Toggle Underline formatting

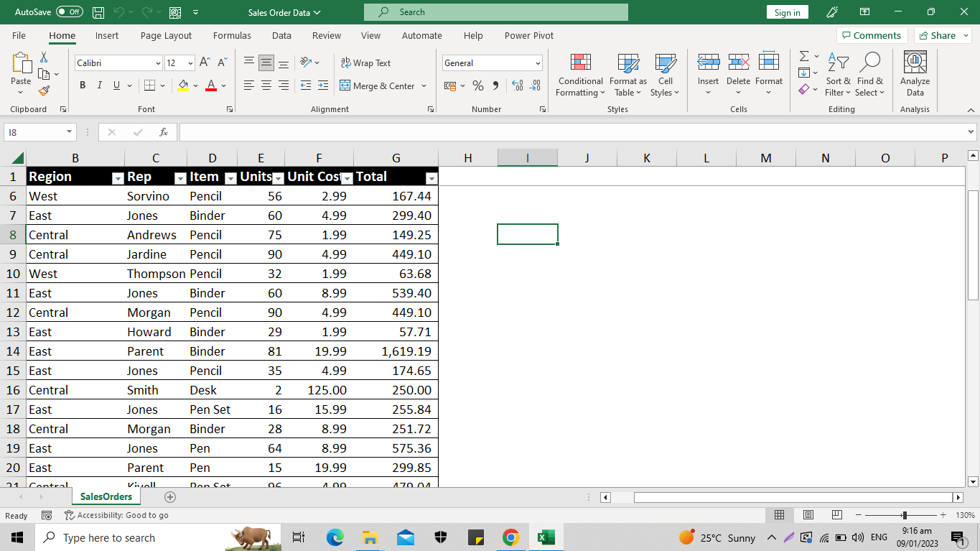click(116, 85)
